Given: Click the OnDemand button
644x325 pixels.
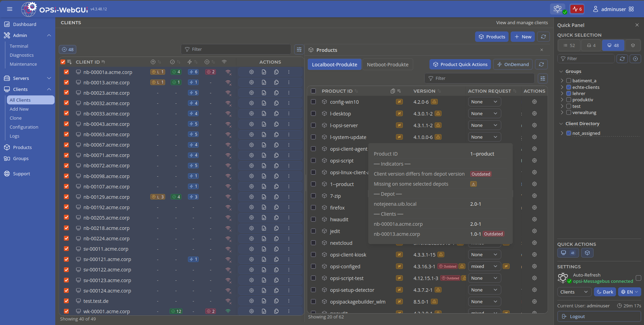Looking at the screenshot, I should [x=513, y=64].
